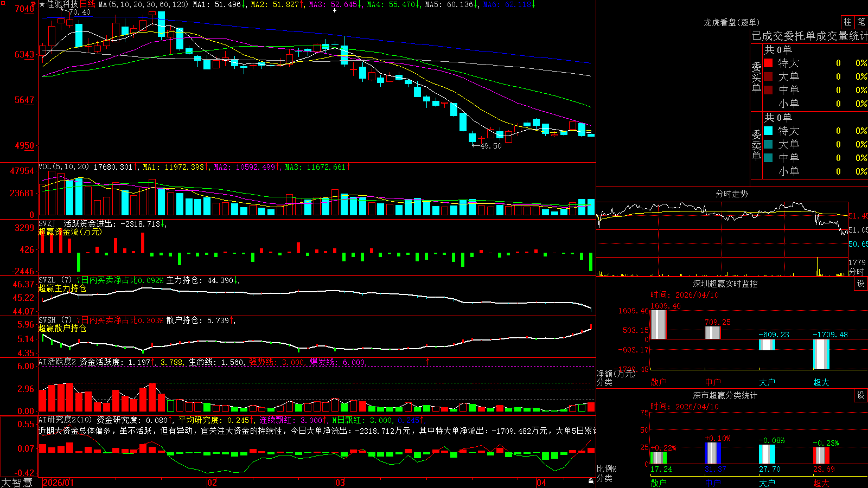The image size is (868, 488).
Task: Click the 散户持仓: 5.739 readout
Action: [x=198, y=320]
